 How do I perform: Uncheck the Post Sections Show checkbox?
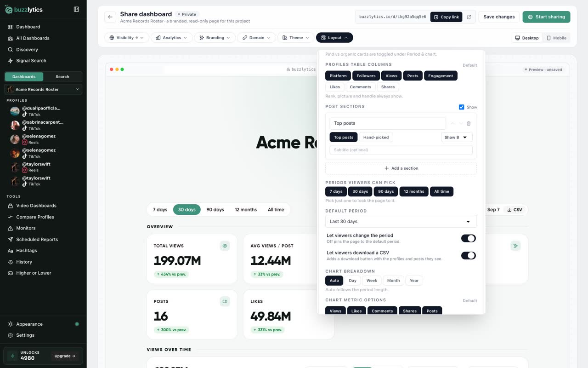click(x=462, y=107)
